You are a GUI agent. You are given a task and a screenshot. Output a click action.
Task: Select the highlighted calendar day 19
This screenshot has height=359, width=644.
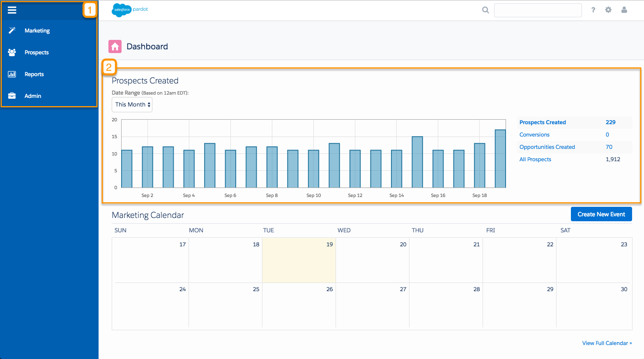point(299,260)
